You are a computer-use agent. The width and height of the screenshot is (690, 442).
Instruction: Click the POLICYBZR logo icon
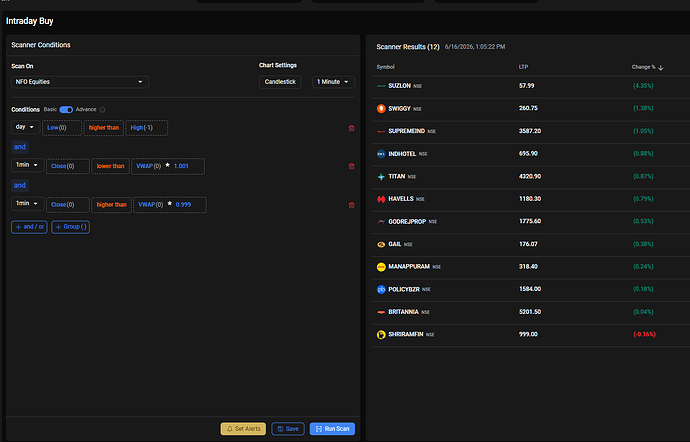coord(381,289)
